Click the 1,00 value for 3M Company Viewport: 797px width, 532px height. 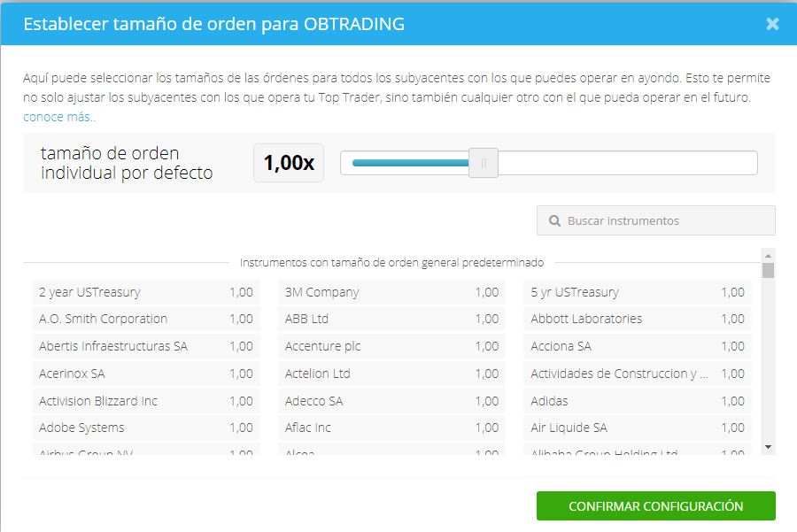(487, 292)
